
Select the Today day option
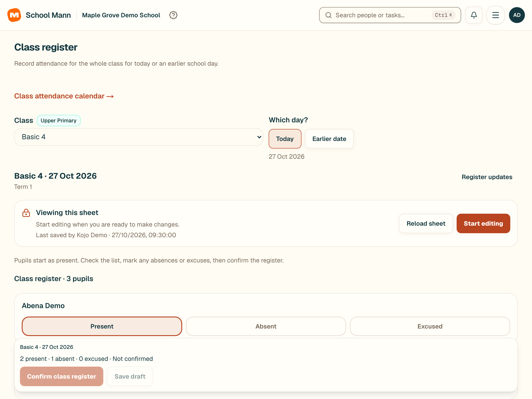point(285,139)
